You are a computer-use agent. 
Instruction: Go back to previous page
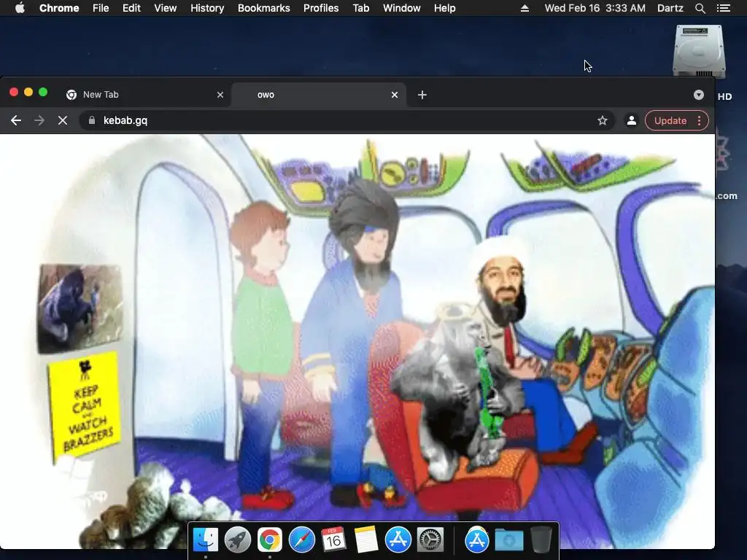coord(16,120)
